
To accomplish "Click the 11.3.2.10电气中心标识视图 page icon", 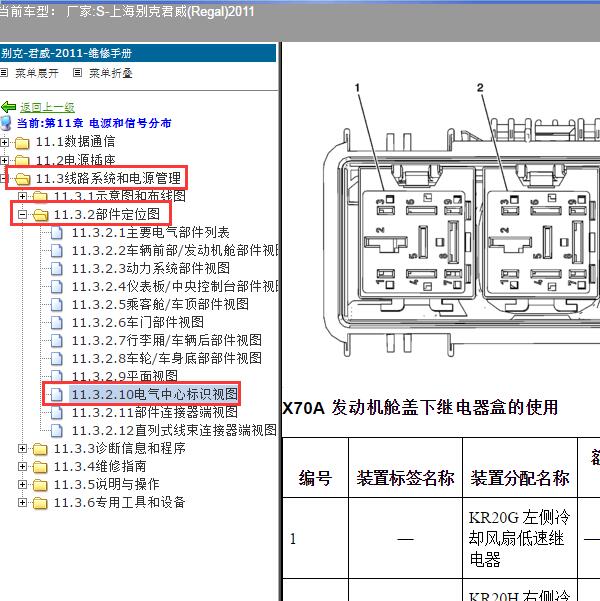I will click(x=57, y=394).
